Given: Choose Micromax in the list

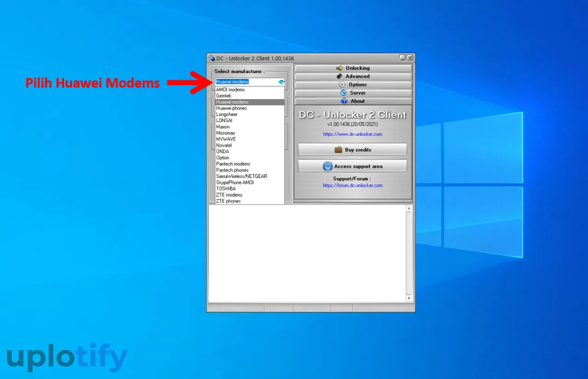Looking at the screenshot, I should coord(250,133).
